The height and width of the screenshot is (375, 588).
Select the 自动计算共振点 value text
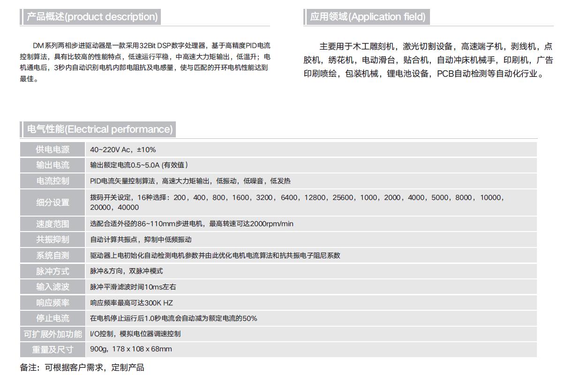(141, 240)
